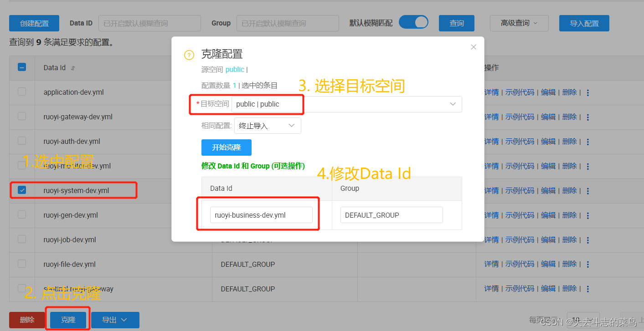Open 示例代码 for ruoyi-gateway-dev.yml

point(520,117)
